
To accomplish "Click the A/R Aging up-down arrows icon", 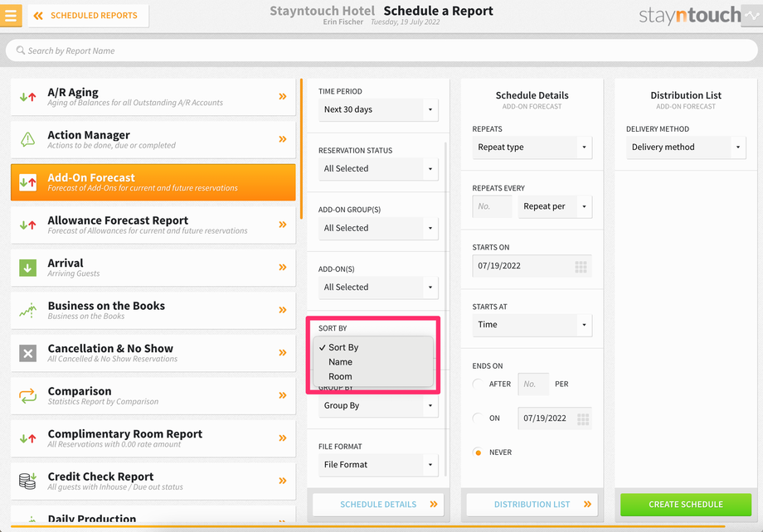I will (27, 97).
